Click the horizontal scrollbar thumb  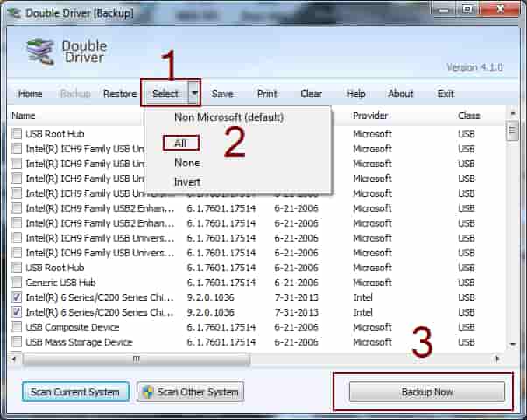[137, 359]
